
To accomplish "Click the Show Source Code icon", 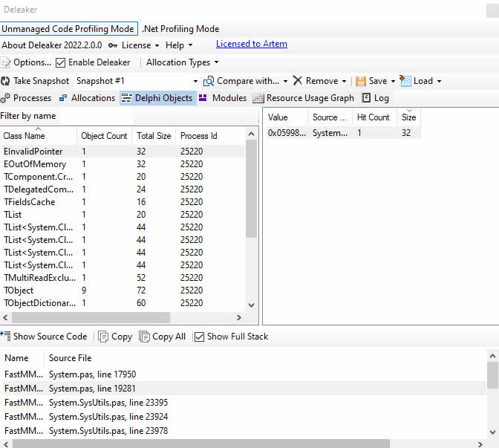I will [x=5, y=337].
